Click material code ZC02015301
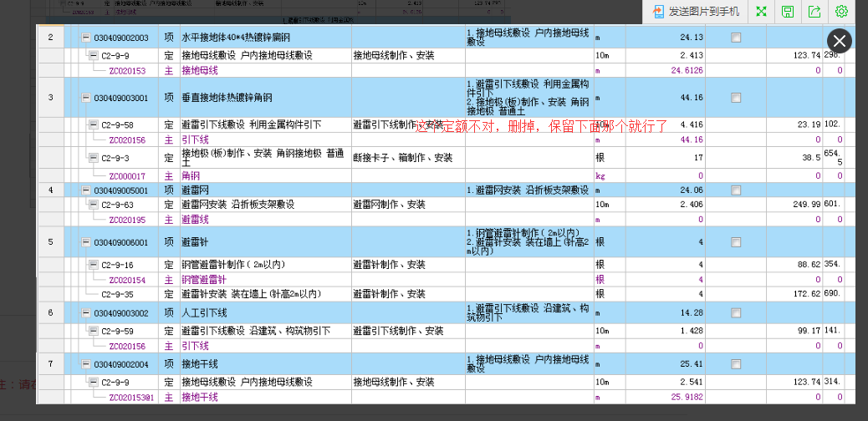Screen dimensions: 868x421 click(x=130, y=398)
